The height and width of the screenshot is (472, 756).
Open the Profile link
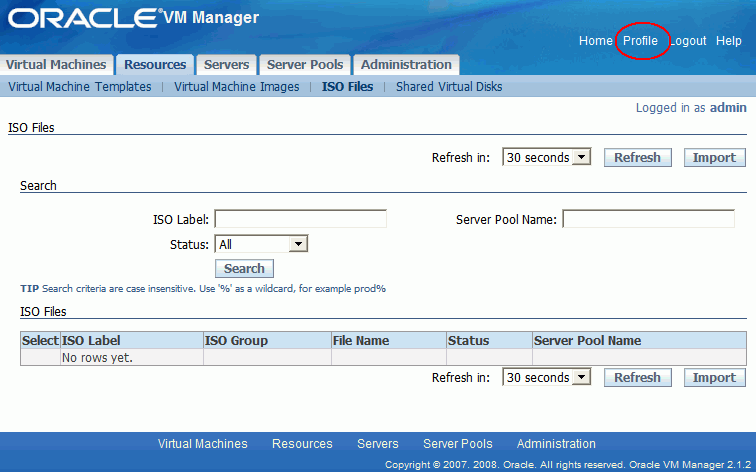(x=640, y=41)
